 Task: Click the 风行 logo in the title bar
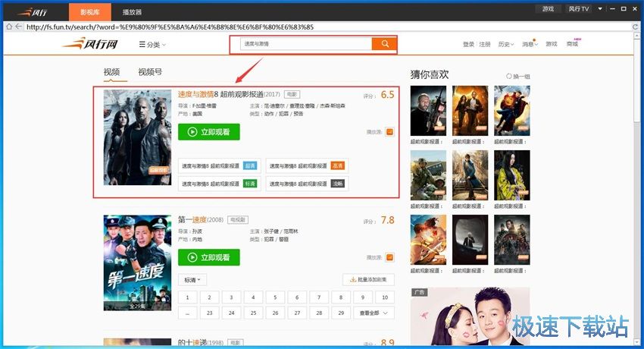click(33, 12)
